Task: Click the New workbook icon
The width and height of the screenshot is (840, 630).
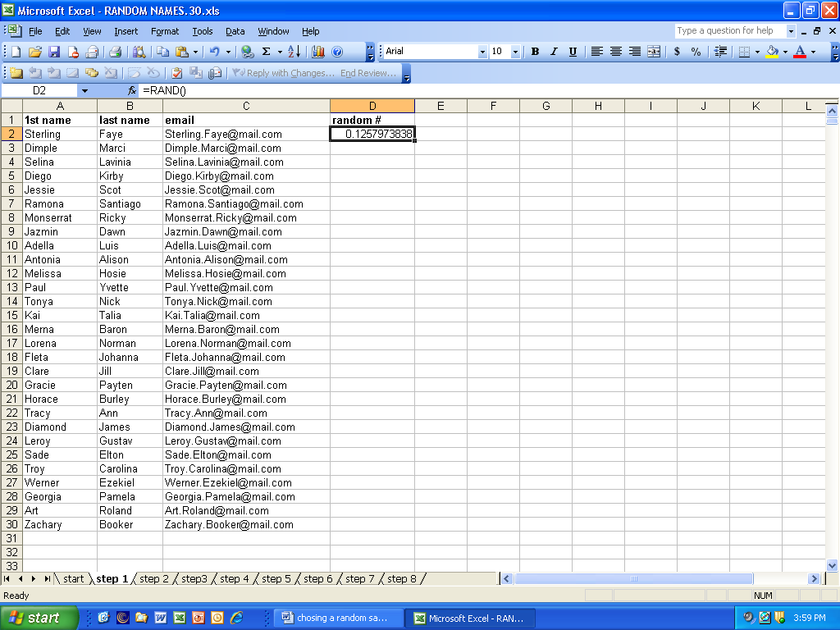Action: pos(16,52)
